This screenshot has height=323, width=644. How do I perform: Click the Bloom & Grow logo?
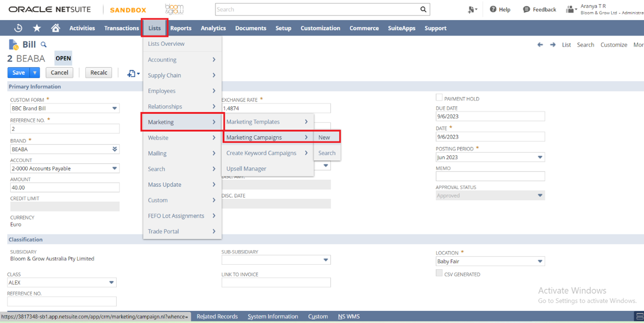(x=174, y=9)
